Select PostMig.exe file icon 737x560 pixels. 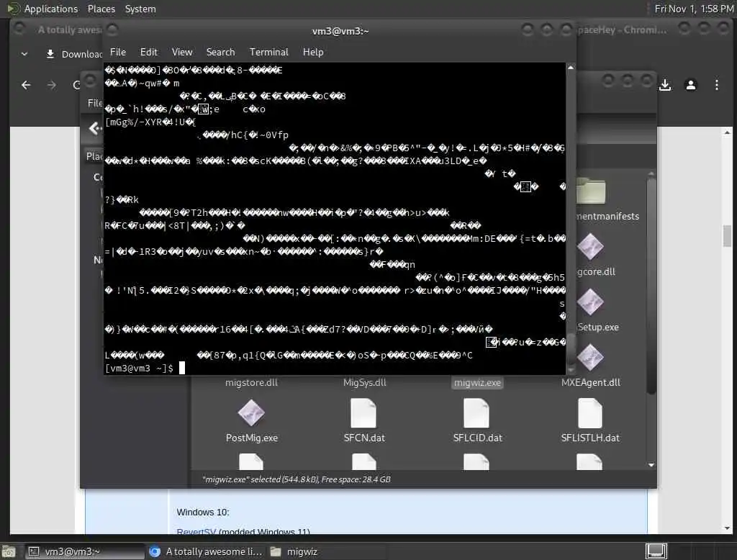coord(251,412)
